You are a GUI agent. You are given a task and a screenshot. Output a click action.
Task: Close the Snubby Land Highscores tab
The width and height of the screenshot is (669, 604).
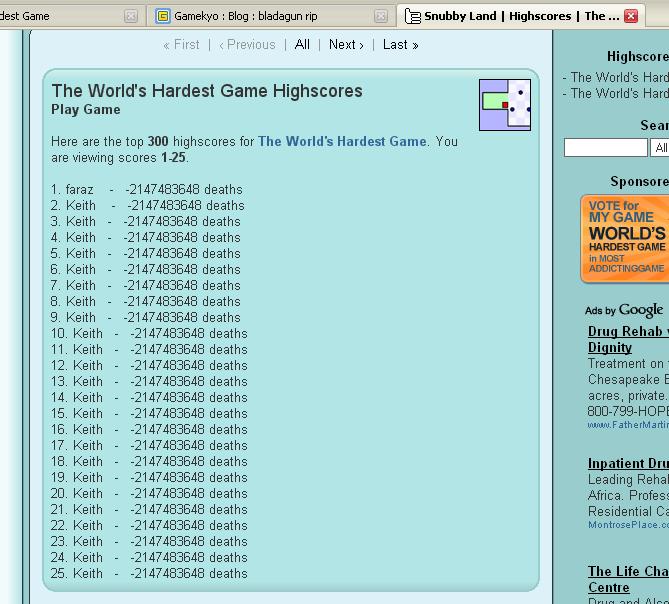(x=631, y=16)
